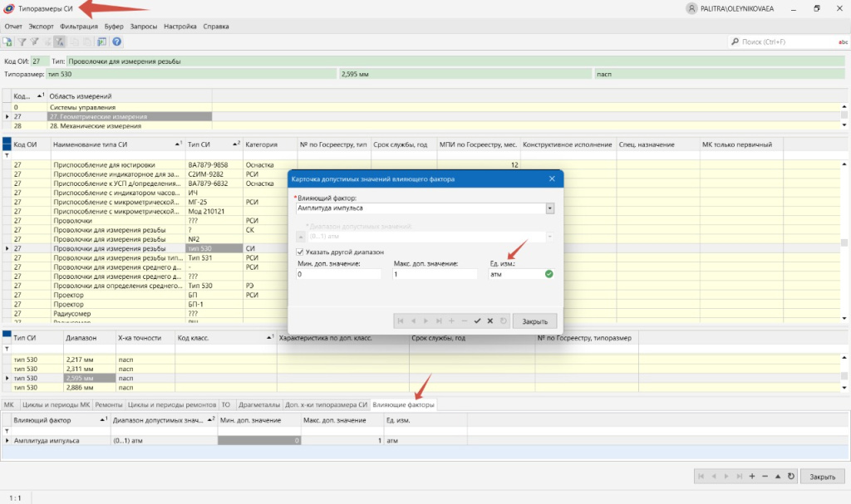The height and width of the screenshot is (504, 851).
Task: Click the first funnel filter toolbar icon
Action: pos(22,42)
